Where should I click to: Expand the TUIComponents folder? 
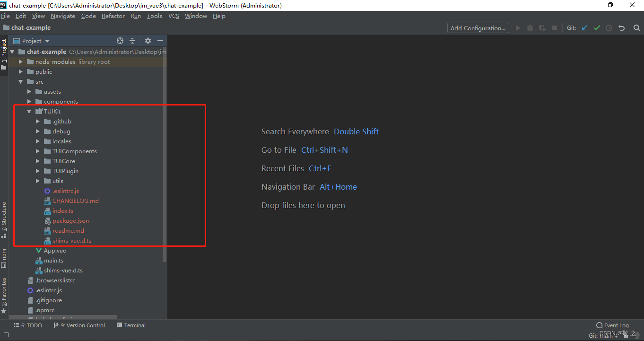37,151
